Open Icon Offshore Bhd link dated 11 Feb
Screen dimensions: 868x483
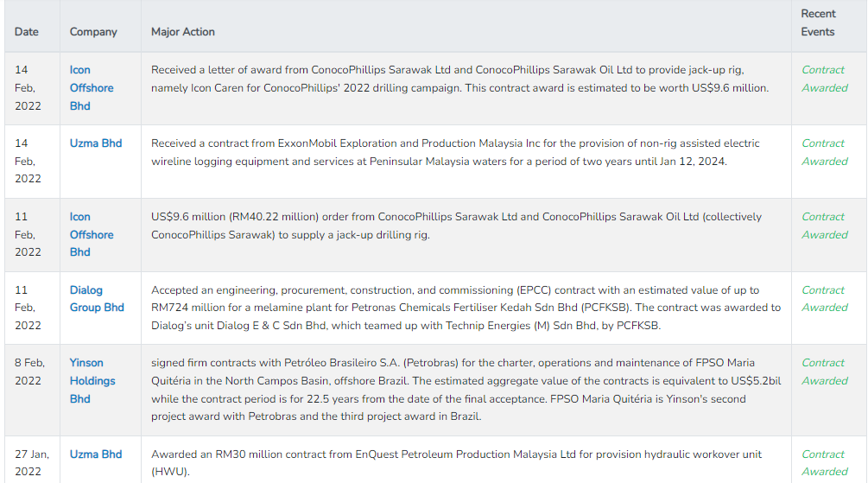coord(92,234)
